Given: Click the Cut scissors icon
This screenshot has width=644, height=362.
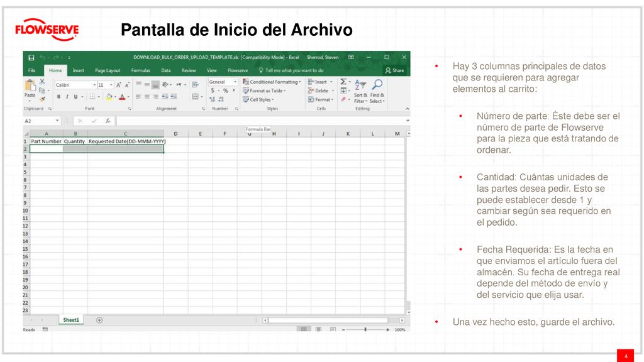Looking at the screenshot, I should 42,82.
